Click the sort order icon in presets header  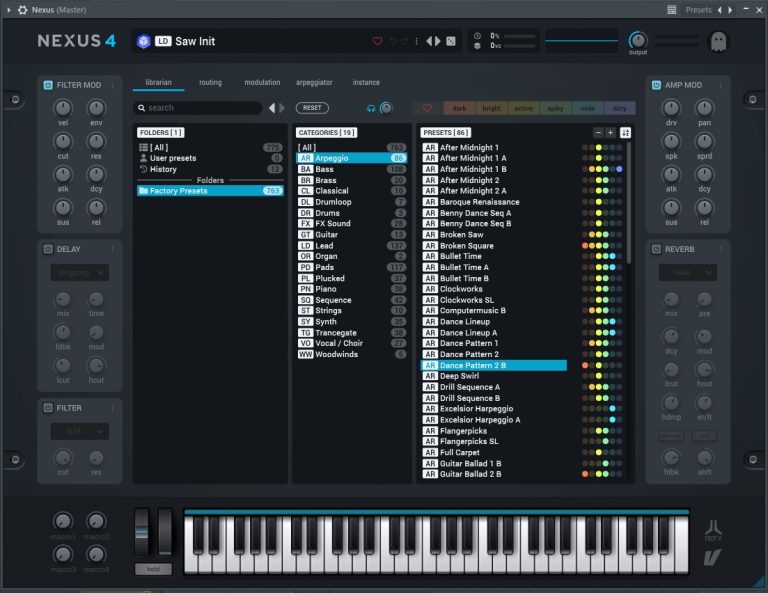click(626, 132)
